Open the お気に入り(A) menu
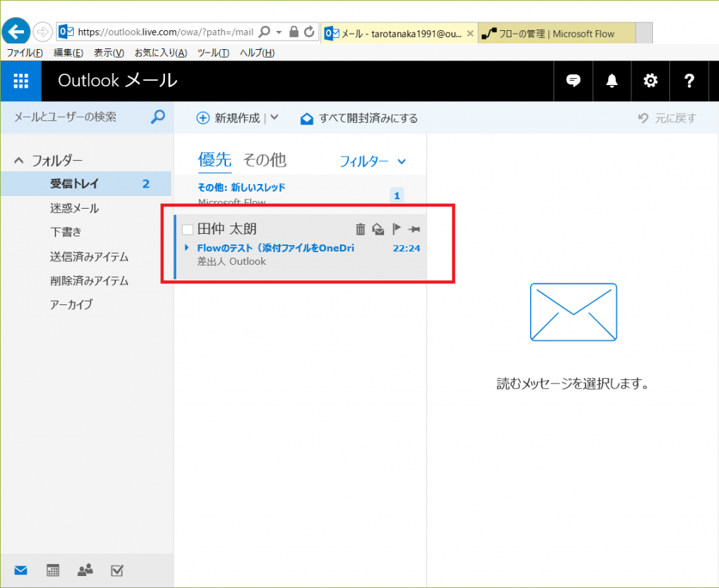 161,53
